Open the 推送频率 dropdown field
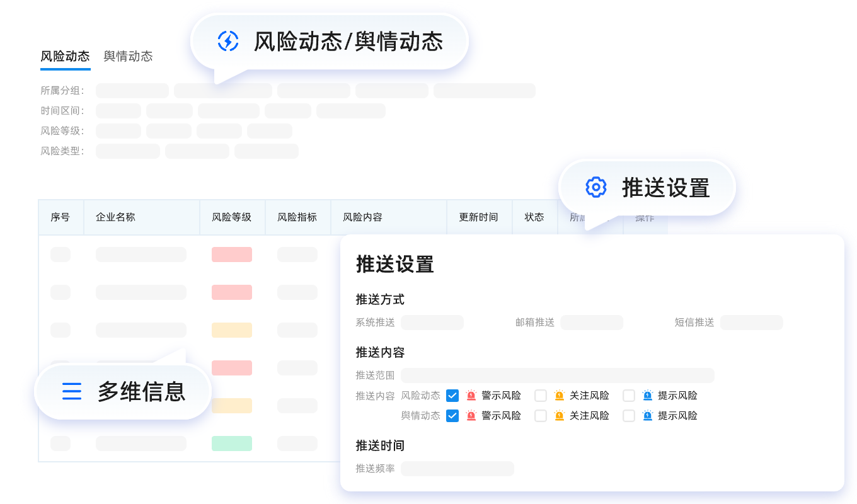 tap(457, 469)
